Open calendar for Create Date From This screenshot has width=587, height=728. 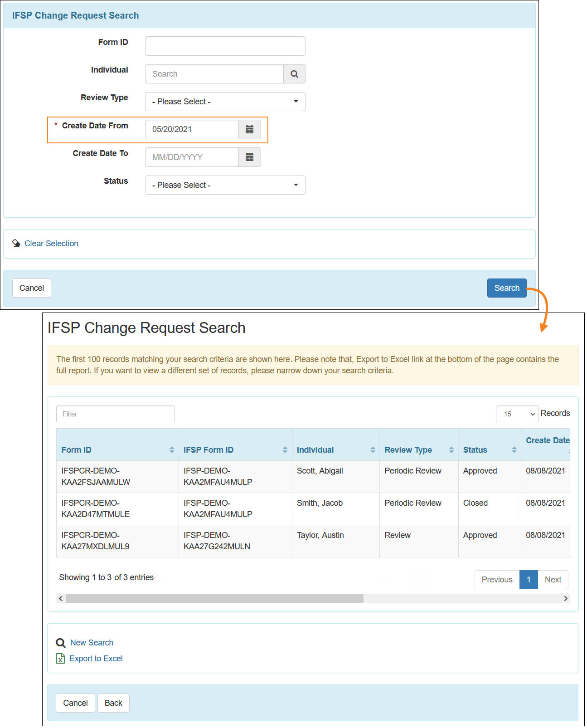click(x=249, y=129)
